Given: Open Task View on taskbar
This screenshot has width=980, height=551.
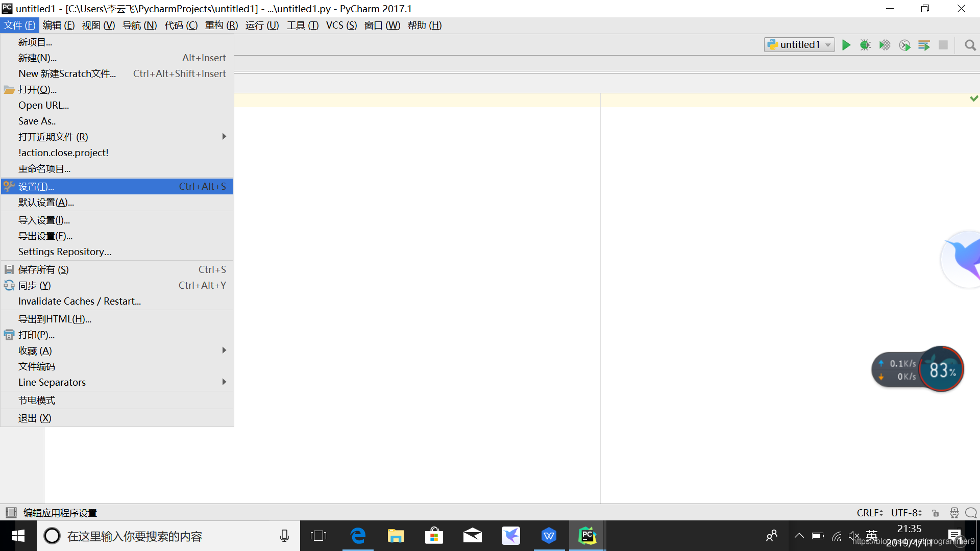Looking at the screenshot, I should [318, 536].
